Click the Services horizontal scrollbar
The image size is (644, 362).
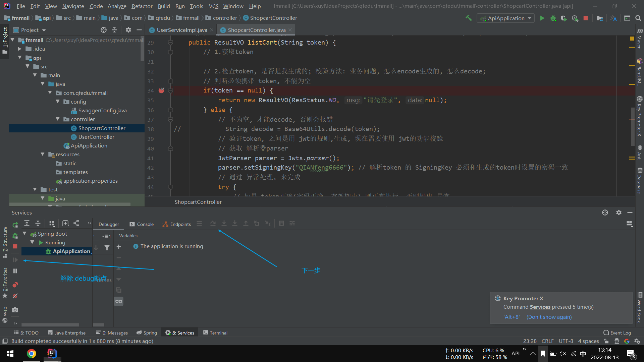(50, 325)
